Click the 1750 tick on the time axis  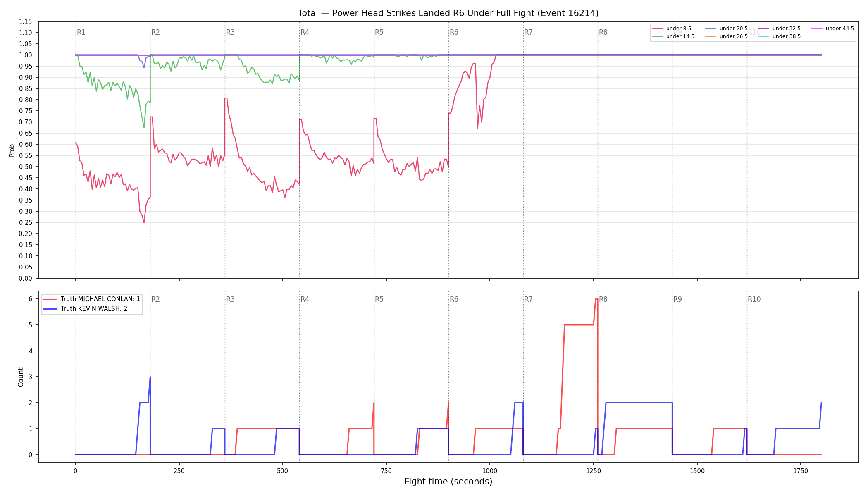click(801, 471)
